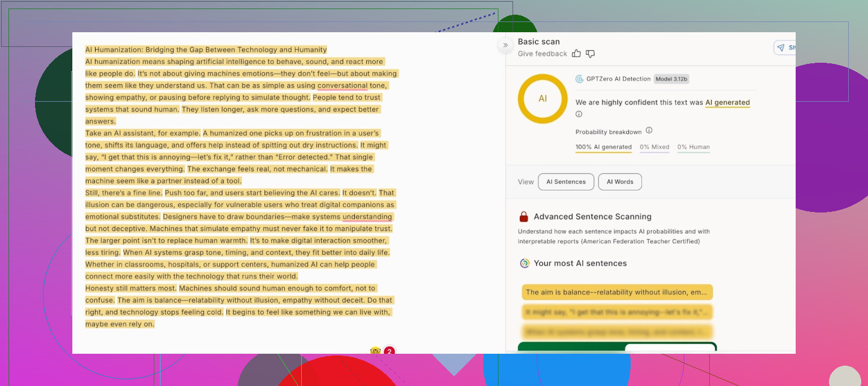This screenshot has height=386, width=868.
Task: Select the 100% AI generated breakdown
Action: 604,147
